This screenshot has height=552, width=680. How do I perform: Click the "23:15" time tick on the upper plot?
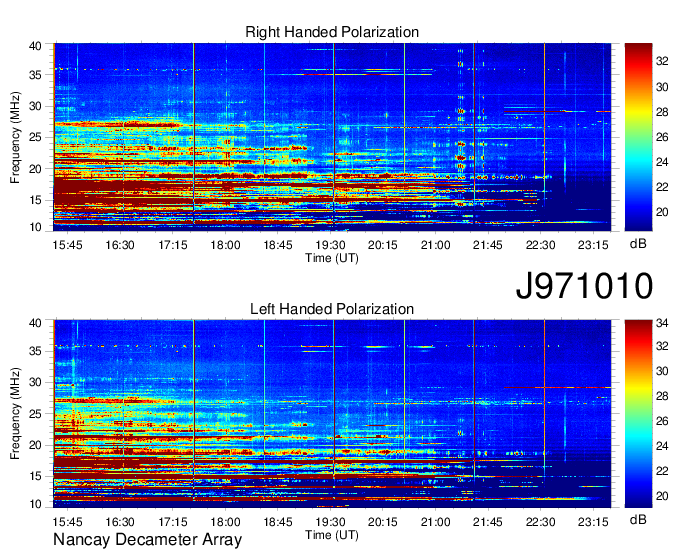(593, 245)
